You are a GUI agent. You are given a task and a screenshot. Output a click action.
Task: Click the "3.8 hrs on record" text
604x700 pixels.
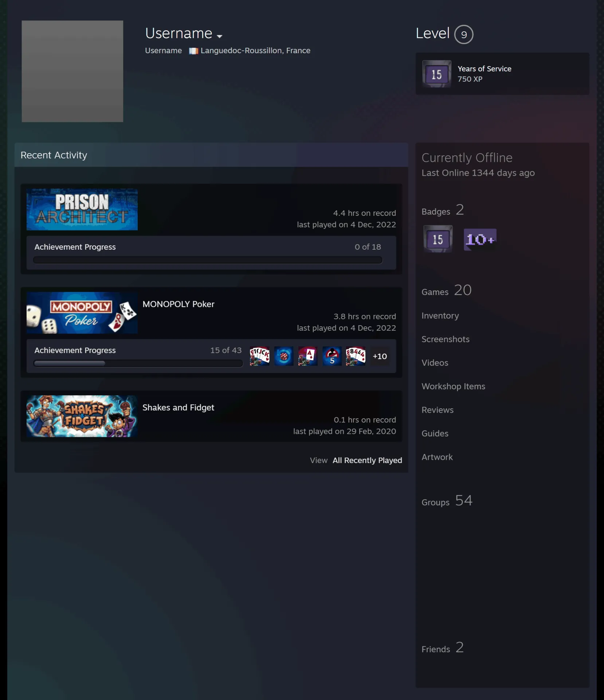pyautogui.click(x=365, y=316)
